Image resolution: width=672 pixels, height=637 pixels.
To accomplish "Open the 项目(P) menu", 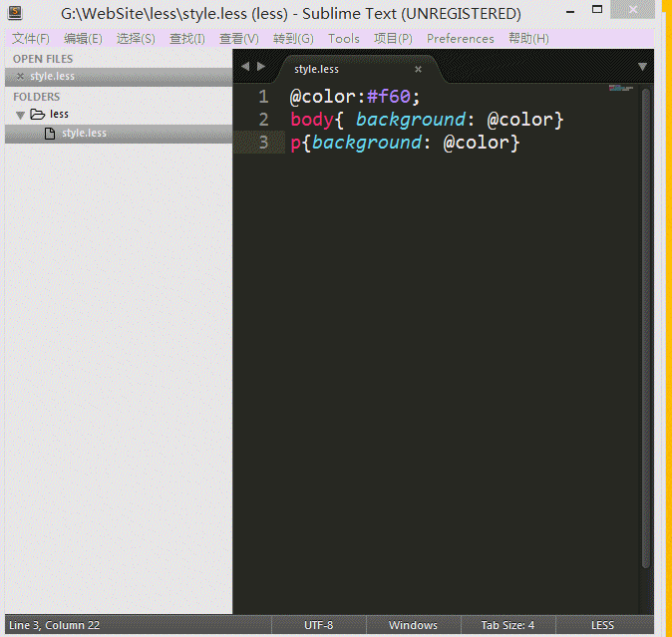I will pos(393,39).
